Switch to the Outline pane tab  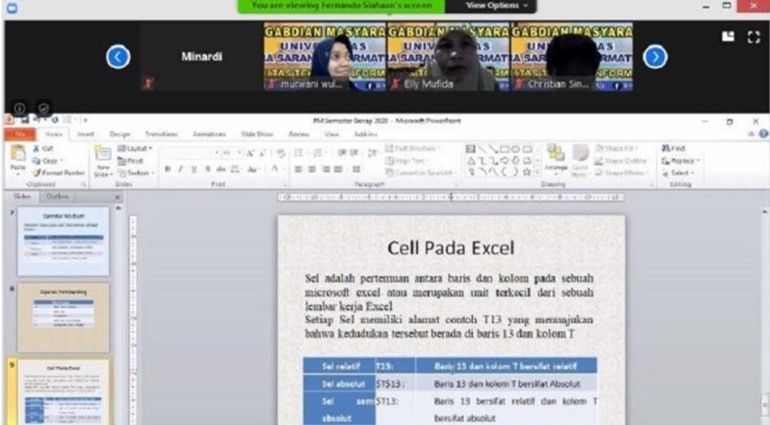tap(57, 197)
